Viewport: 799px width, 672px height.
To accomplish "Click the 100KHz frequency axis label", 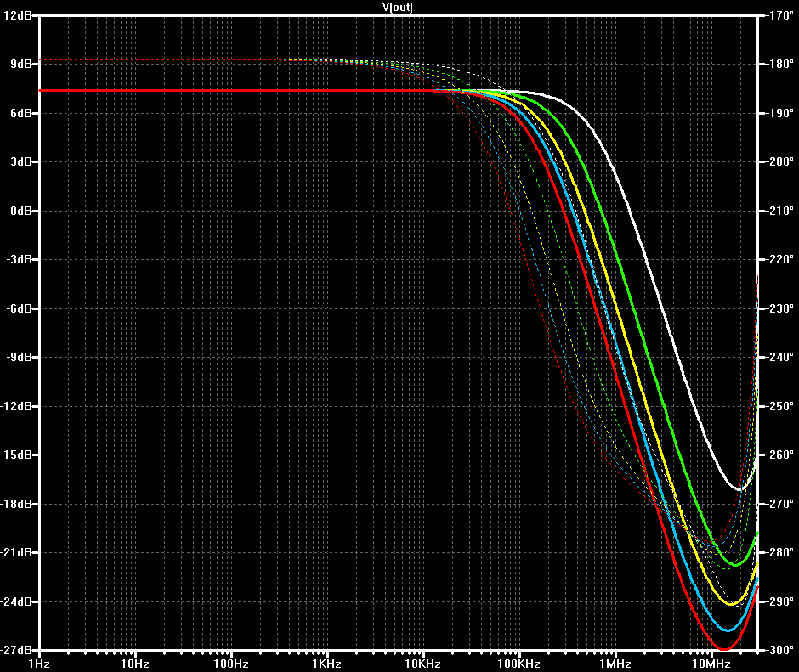I will coord(518,664).
